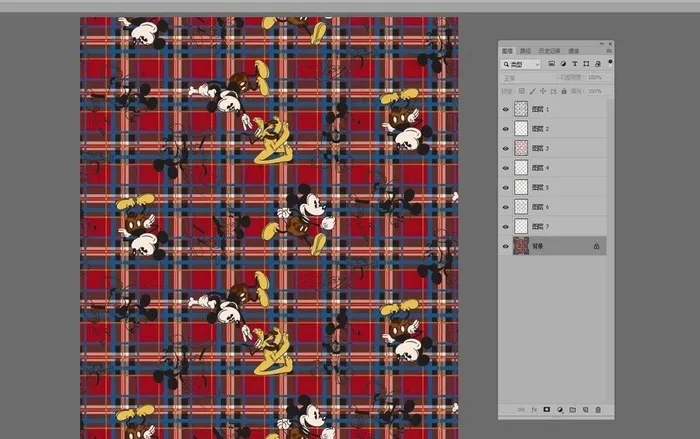Open the layers panel flyout menu
Screen dimensions: 700x439
(609, 50)
